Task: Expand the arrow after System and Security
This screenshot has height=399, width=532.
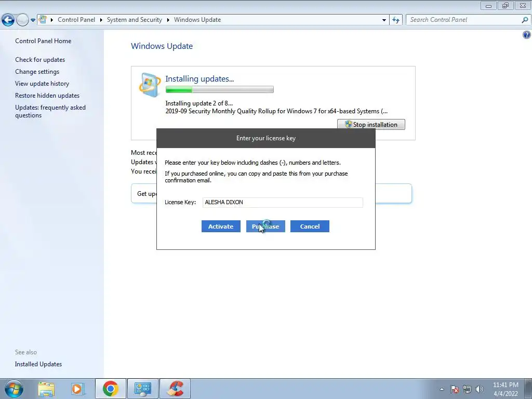Action: click(168, 20)
